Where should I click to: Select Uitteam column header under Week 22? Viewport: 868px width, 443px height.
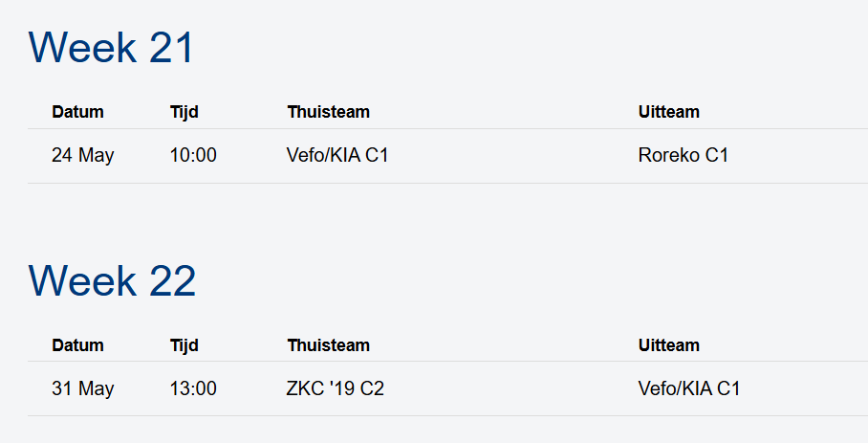pyautogui.click(x=669, y=345)
